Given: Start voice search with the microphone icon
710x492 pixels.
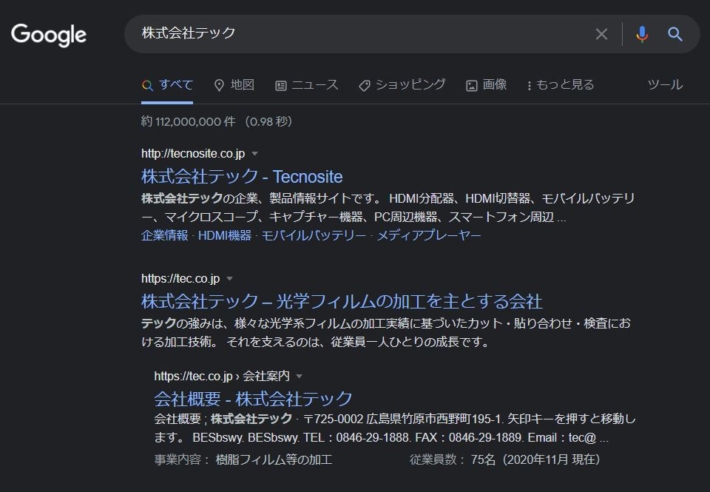Looking at the screenshot, I should (x=642, y=34).
